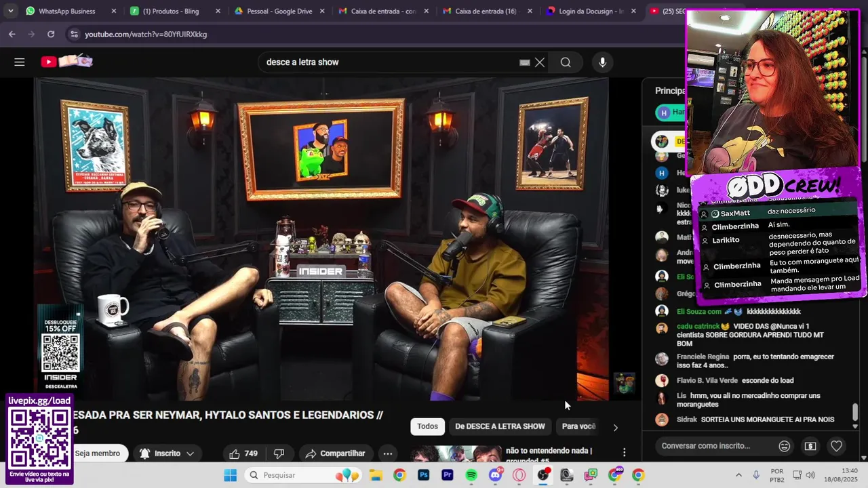Open Spotify from the taskbar
Screen dimensions: 868x488
(x=471, y=475)
